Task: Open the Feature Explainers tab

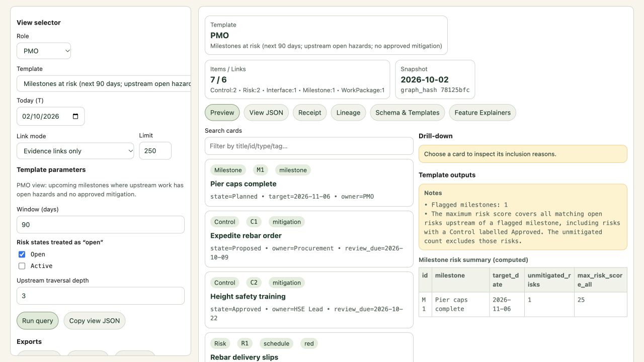Action: pyautogui.click(x=482, y=113)
